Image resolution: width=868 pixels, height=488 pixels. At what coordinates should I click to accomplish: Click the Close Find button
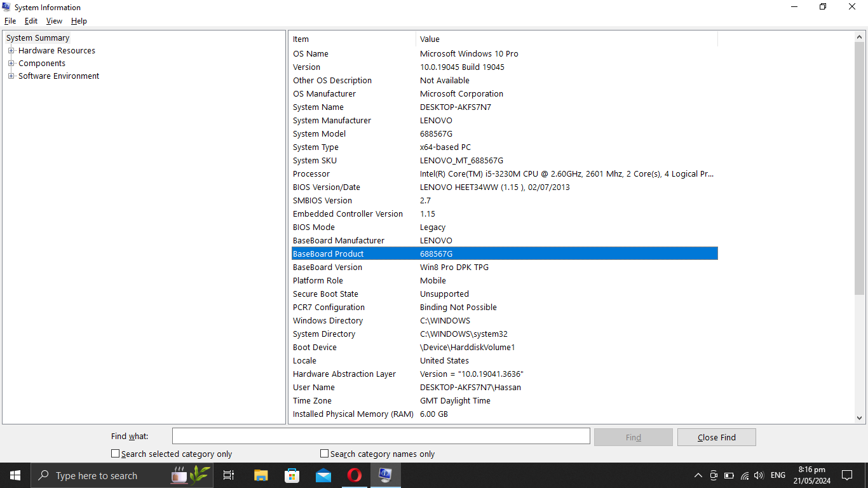[716, 437]
